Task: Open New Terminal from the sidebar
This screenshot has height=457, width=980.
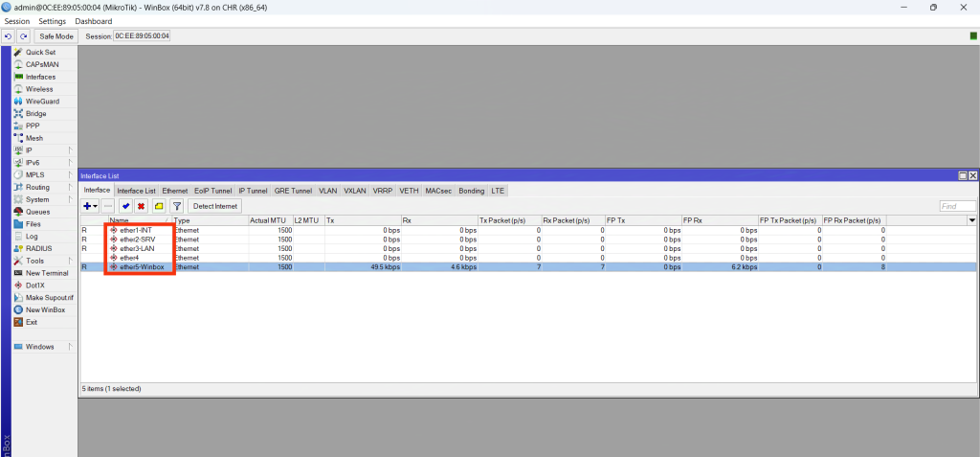Action: 45,273
